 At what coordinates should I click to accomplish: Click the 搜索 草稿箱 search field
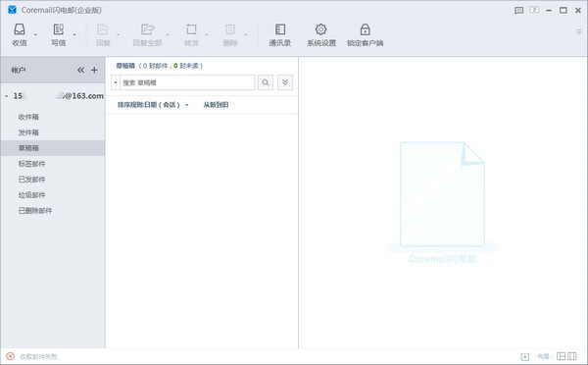(x=187, y=82)
